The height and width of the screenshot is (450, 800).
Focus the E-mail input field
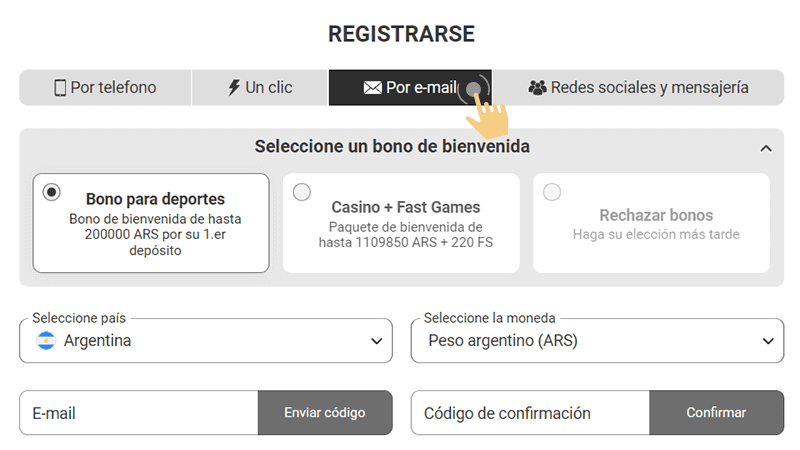point(139,413)
